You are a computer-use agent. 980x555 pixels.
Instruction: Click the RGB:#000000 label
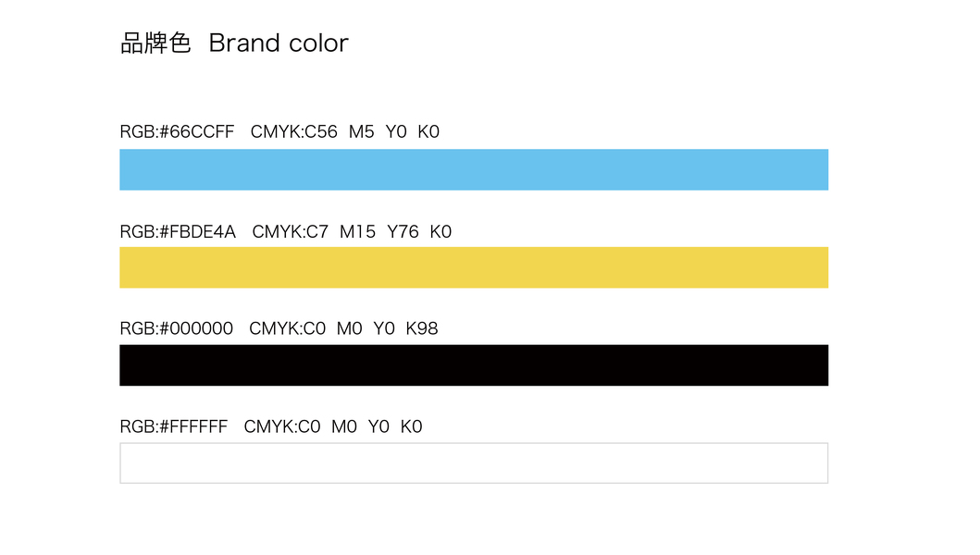click(176, 328)
